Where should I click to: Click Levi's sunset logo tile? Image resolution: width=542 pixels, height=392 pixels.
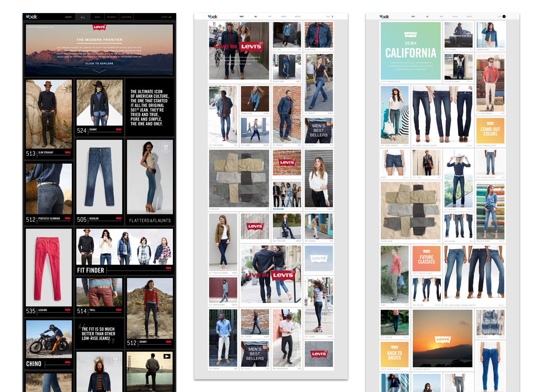[x=443, y=339]
